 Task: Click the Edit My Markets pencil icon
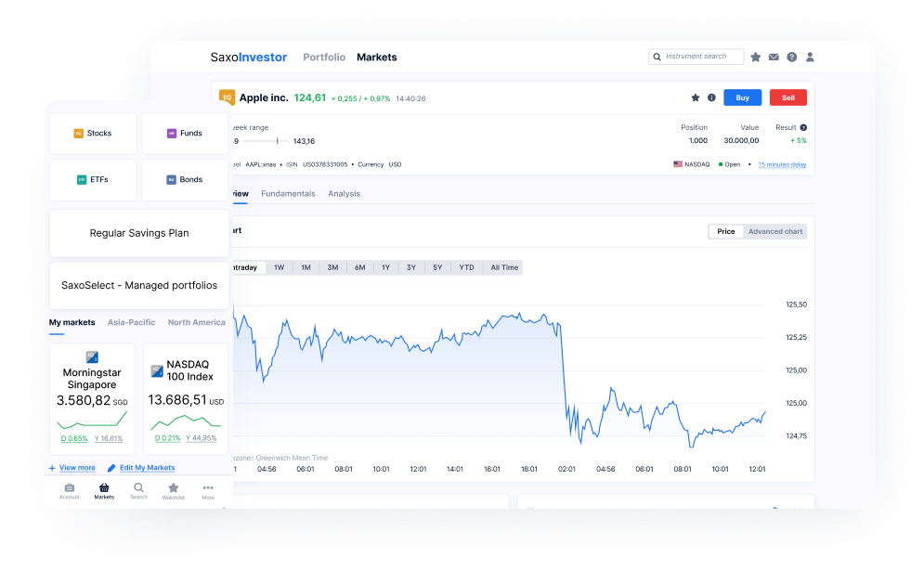click(x=111, y=468)
